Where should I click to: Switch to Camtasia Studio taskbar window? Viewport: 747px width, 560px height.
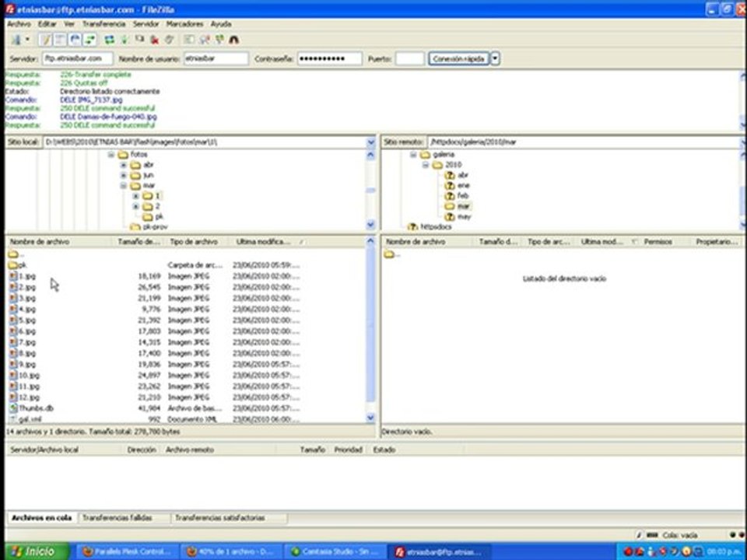click(335, 551)
